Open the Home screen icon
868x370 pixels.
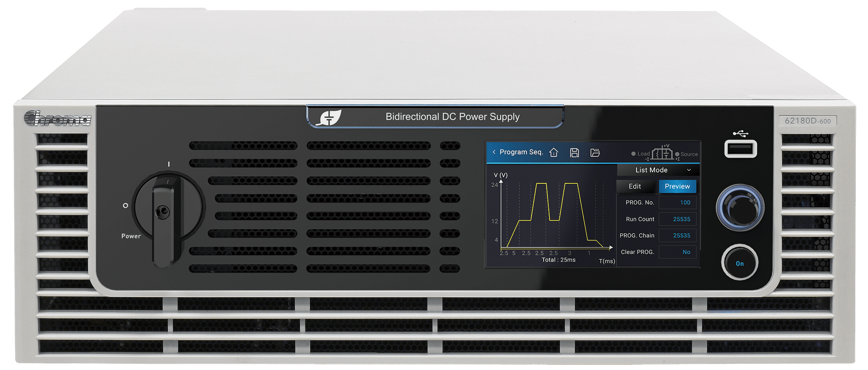click(x=554, y=152)
